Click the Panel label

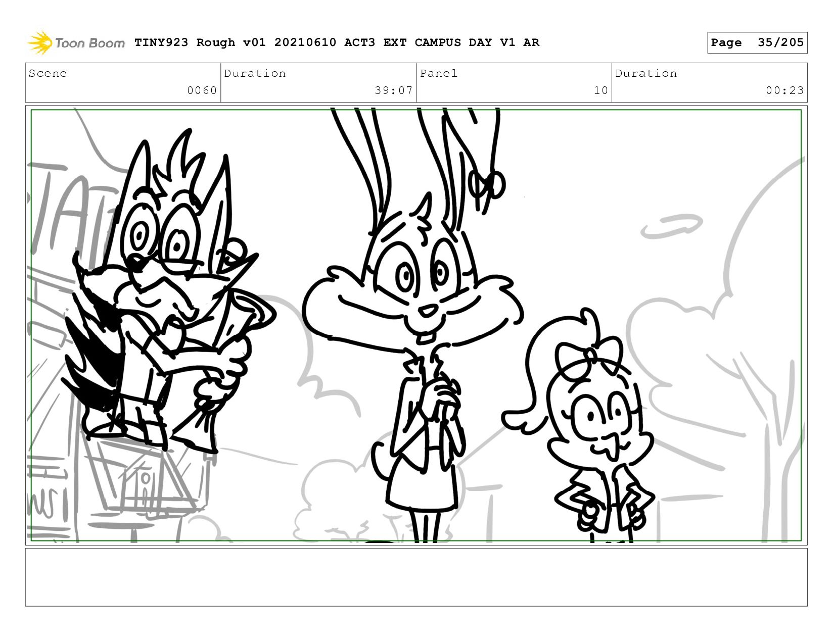click(439, 73)
